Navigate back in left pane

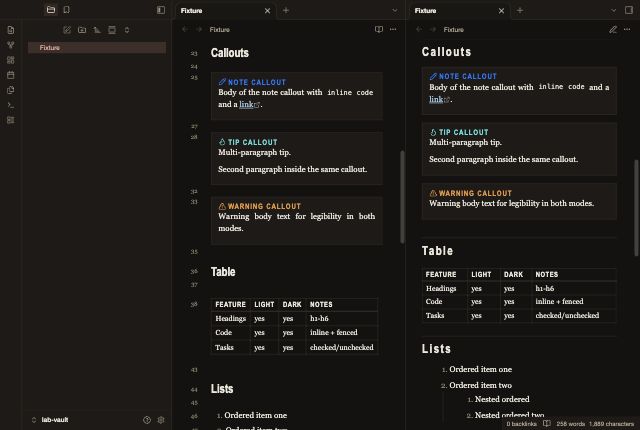[x=185, y=29]
